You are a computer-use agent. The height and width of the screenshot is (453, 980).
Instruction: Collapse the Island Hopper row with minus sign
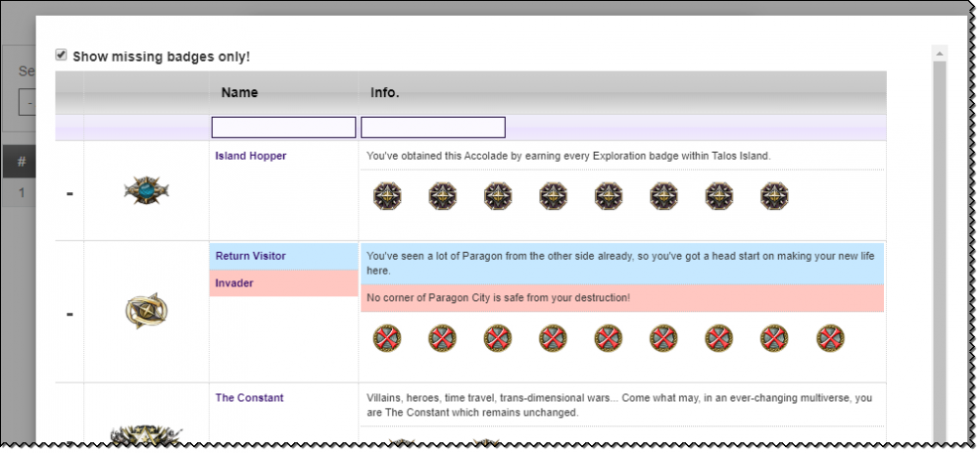pos(70,193)
